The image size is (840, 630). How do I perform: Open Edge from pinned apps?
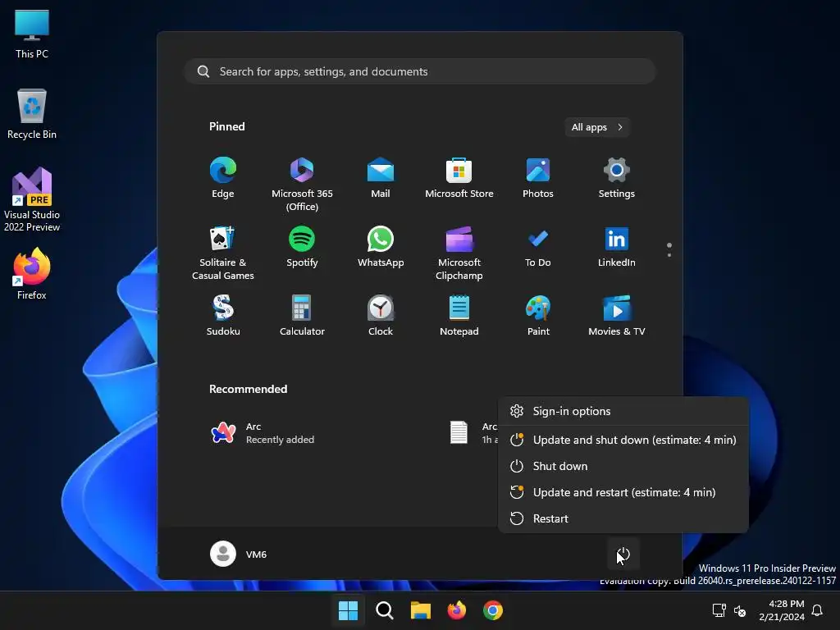[x=223, y=178]
